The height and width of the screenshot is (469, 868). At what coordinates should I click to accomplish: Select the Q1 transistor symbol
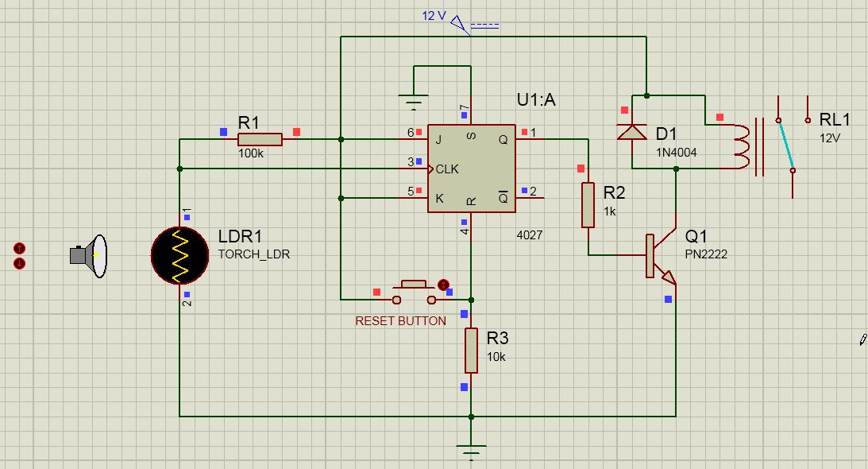click(x=661, y=256)
